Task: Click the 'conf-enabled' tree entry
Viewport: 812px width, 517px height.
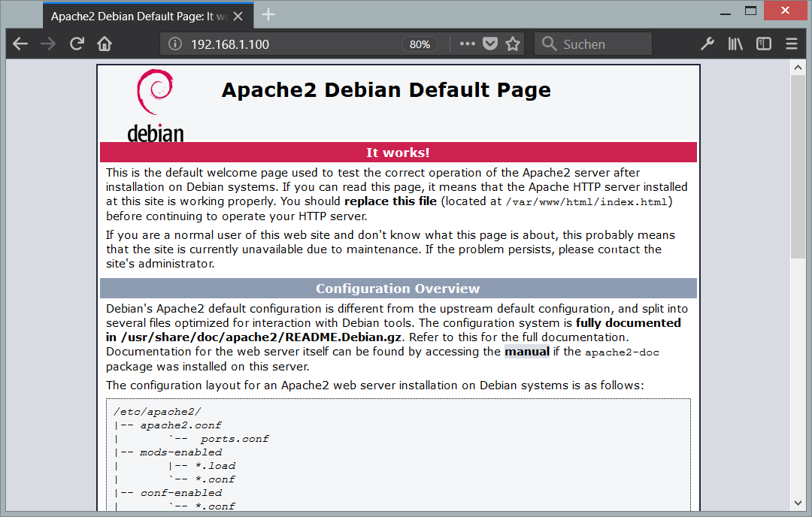Action: click(x=180, y=493)
